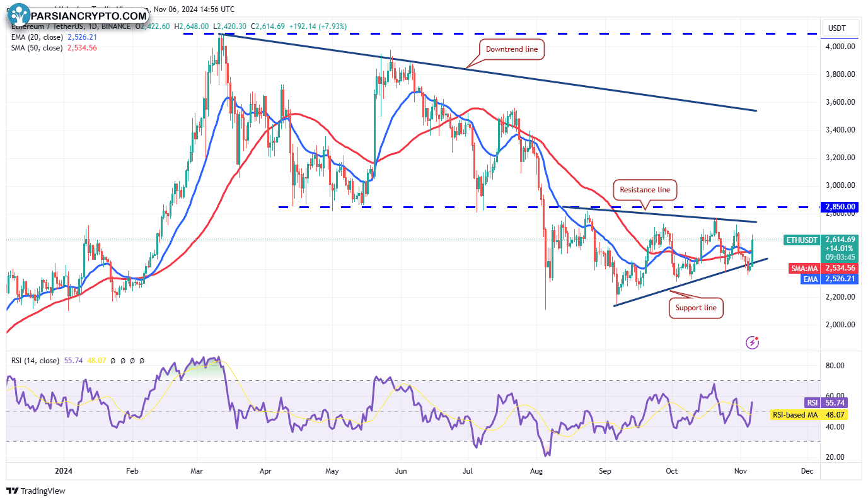Click the Nov label on time axis
Screen dimensions: 868x502
[x=741, y=471]
